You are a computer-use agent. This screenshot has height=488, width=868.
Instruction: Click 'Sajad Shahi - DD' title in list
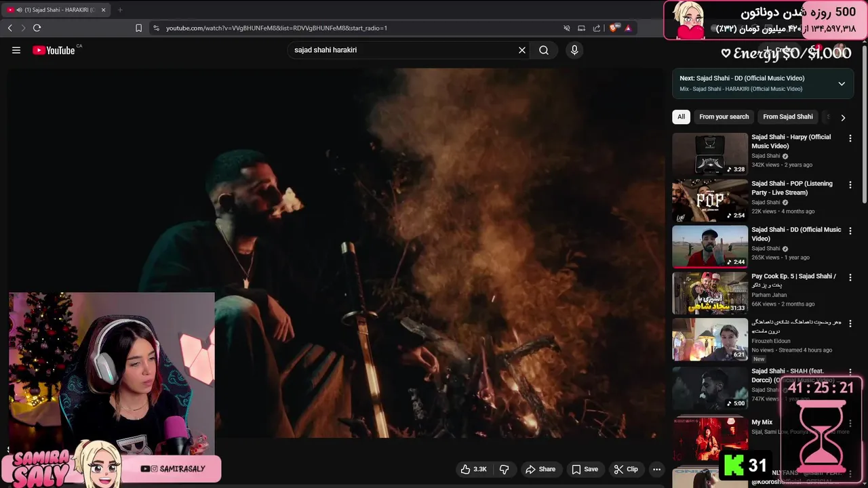click(x=796, y=234)
